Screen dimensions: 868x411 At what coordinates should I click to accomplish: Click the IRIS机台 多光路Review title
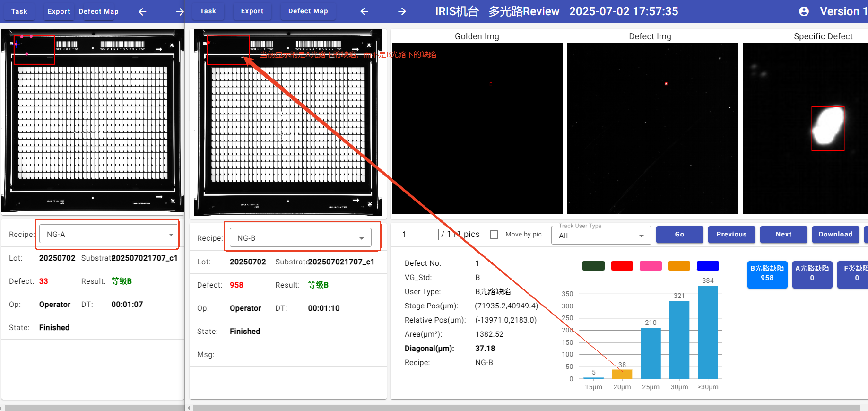point(497,11)
